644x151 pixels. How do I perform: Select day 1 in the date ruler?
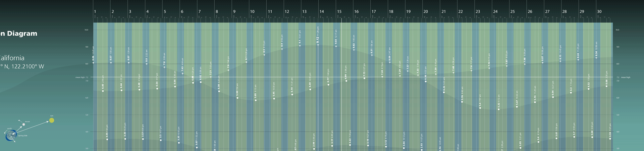(x=95, y=11)
